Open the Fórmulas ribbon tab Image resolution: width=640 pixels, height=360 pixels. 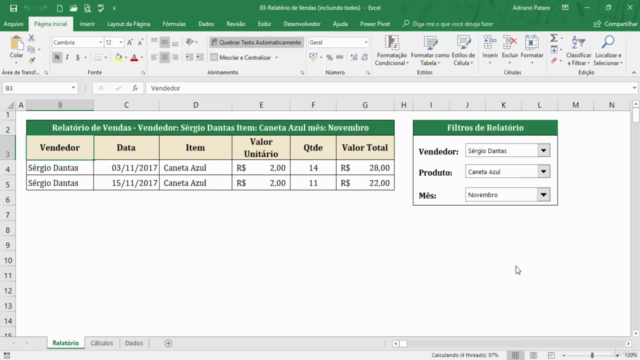click(x=174, y=24)
